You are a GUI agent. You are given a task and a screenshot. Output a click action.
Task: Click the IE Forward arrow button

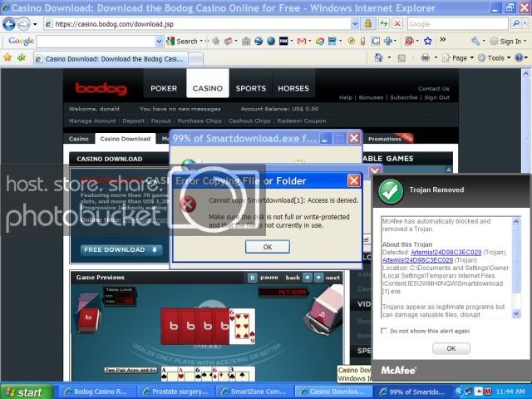[x=23, y=24]
